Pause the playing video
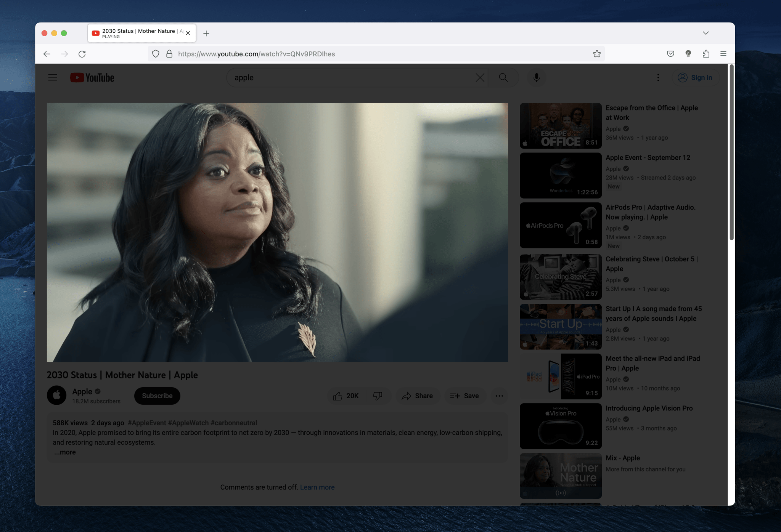 coord(278,232)
